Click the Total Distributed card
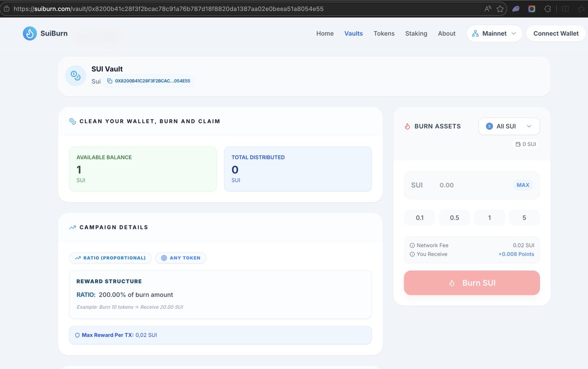Image resolution: width=588 pixels, height=369 pixels. (298, 169)
